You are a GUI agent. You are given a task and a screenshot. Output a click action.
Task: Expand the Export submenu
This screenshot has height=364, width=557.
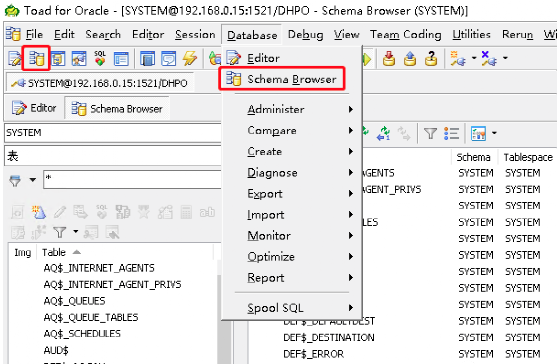pyautogui.click(x=292, y=194)
